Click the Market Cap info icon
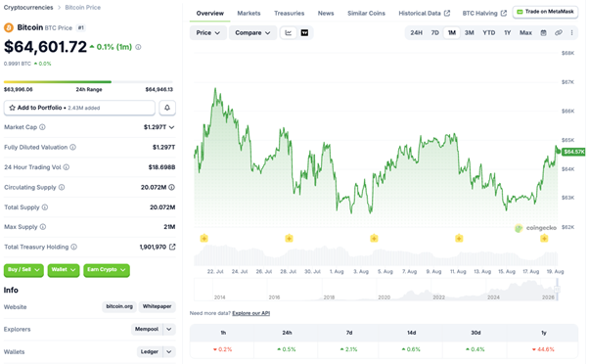This screenshot has width=589, height=364. tap(42, 127)
